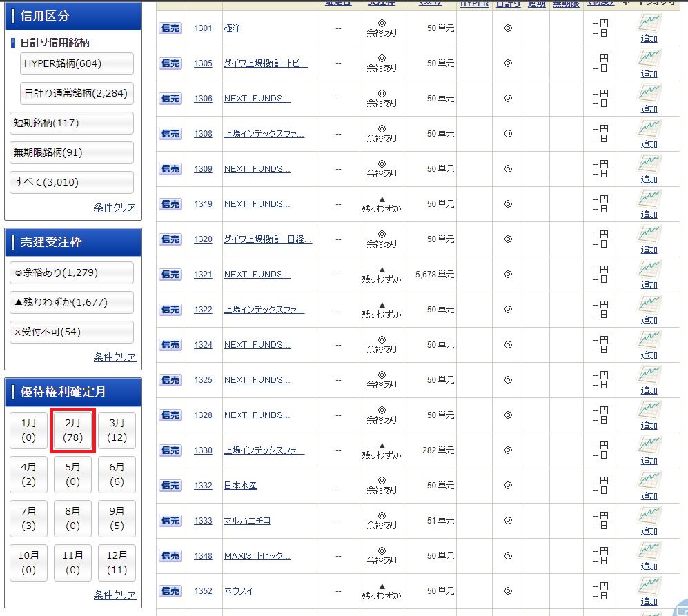Clear conditions under 売建受注枠 section

pos(115,357)
